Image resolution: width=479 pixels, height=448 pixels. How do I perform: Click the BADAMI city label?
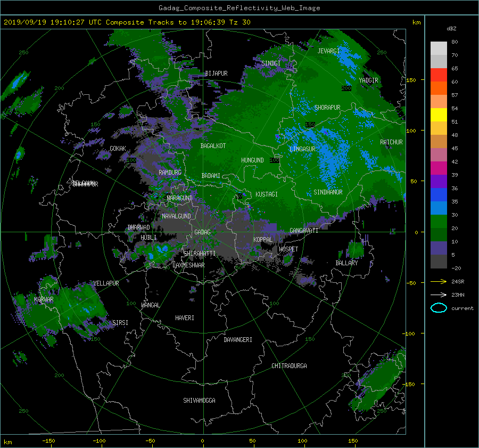pyautogui.click(x=211, y=176)
